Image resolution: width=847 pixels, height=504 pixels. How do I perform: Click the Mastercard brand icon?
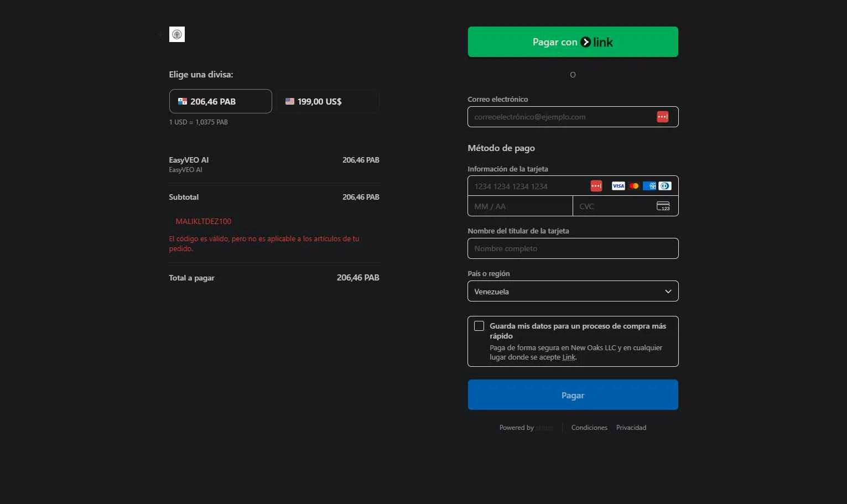(x=634, y=186)
